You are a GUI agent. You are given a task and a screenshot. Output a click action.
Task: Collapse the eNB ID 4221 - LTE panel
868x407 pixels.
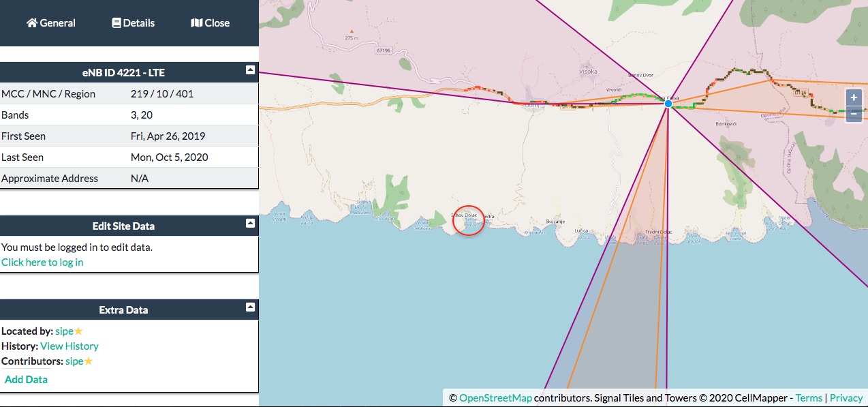click(250, 70)
